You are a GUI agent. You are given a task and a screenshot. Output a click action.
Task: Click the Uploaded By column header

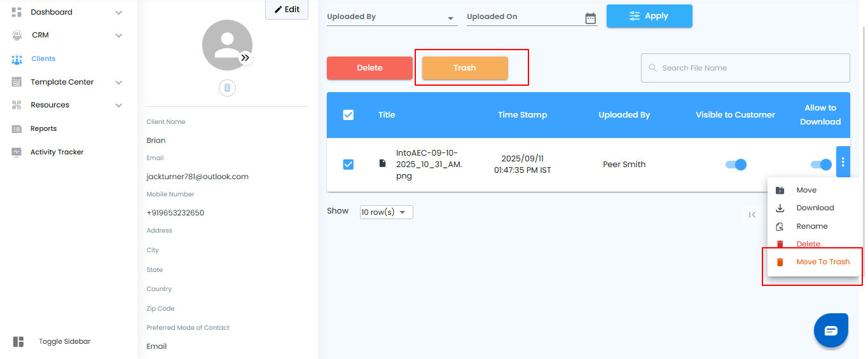coord(624,115)
